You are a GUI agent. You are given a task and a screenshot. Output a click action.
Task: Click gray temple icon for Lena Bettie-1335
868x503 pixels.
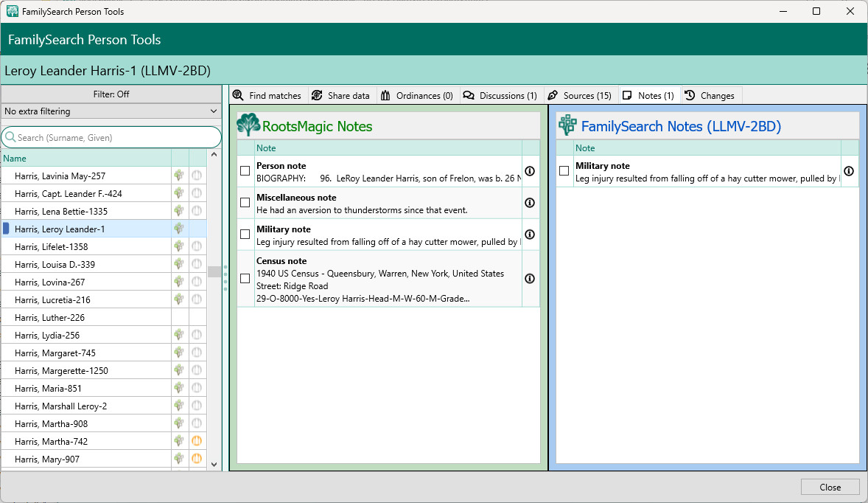click(197, 212)
